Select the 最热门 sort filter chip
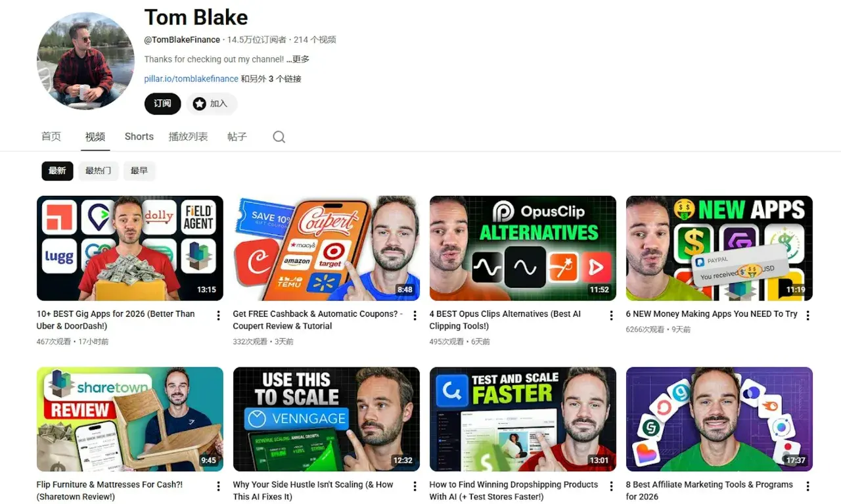The width and height of the screenshot is (841, 504). pyautogui.click(x=99, y=171)
